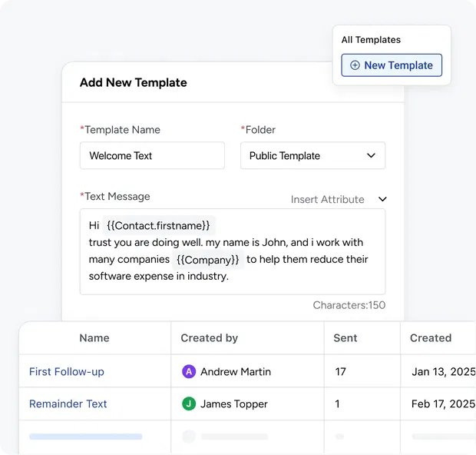Select the Jan 13, 2025 date cell
Image resolution: width=476 pixels, height=455 pixels.
443,371
